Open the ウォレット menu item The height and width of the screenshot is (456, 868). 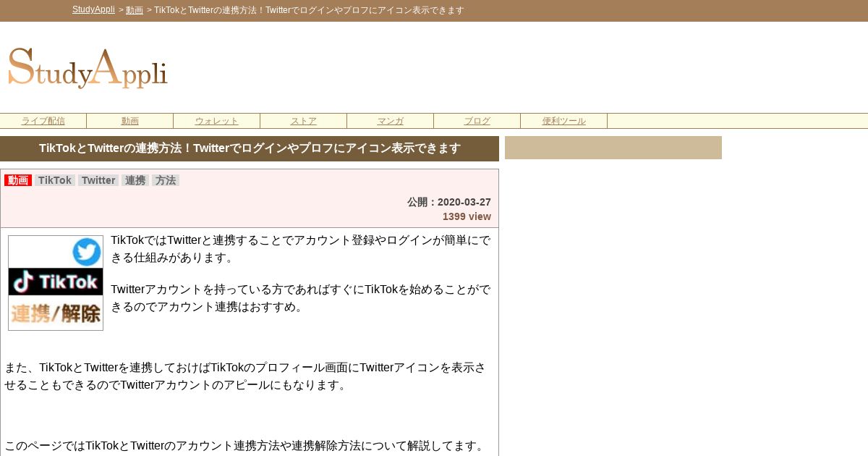[x=217, y=121]
